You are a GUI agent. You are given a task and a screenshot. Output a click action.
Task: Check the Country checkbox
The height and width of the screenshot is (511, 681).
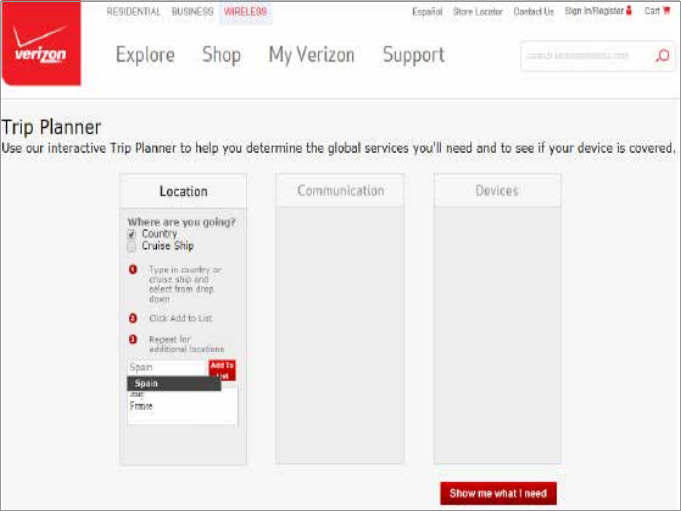[132, 234]
